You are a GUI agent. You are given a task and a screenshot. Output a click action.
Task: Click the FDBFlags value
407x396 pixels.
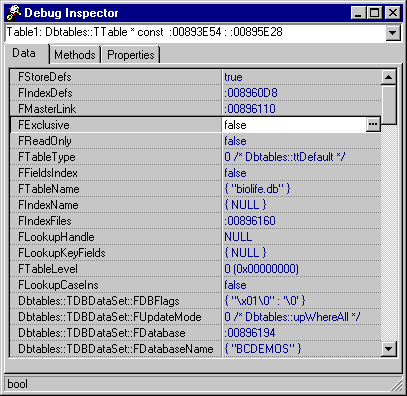click(x=265, y=301)
